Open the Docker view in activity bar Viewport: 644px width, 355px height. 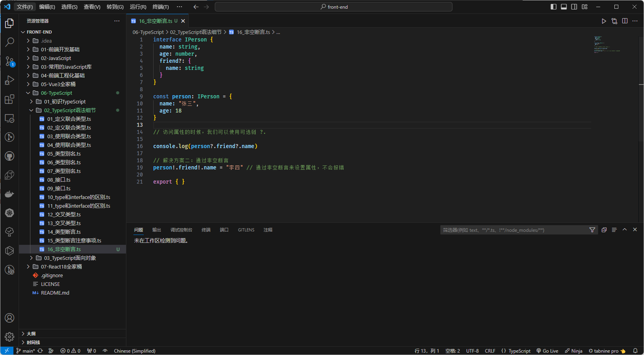click(9, 194)
